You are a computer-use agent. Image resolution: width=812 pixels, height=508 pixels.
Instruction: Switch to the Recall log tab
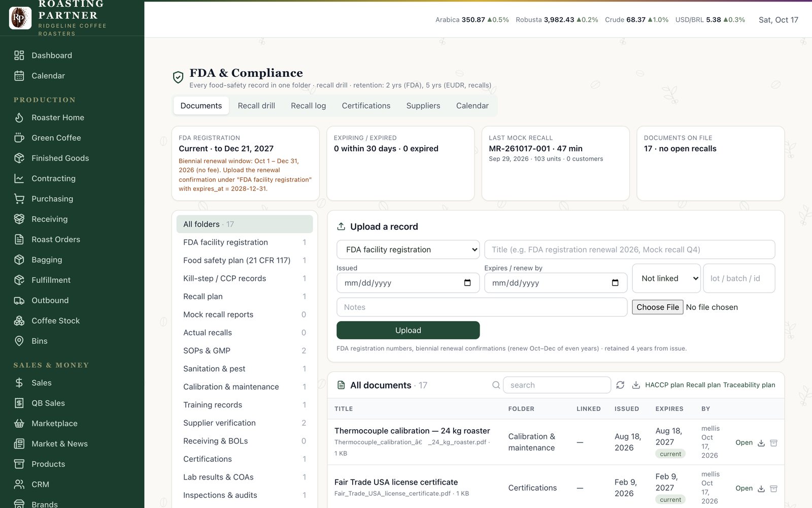pos(309,106)
